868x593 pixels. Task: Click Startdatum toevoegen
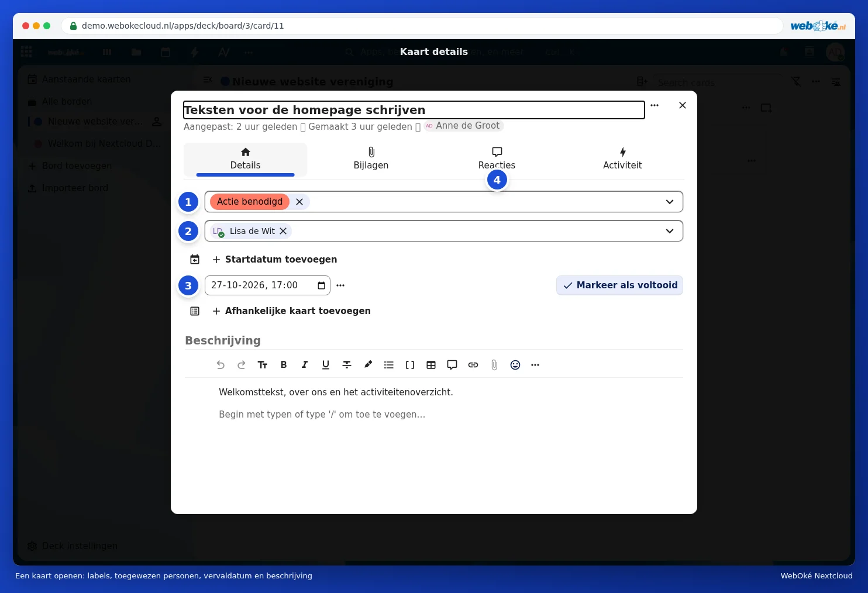tap(274, 260)
